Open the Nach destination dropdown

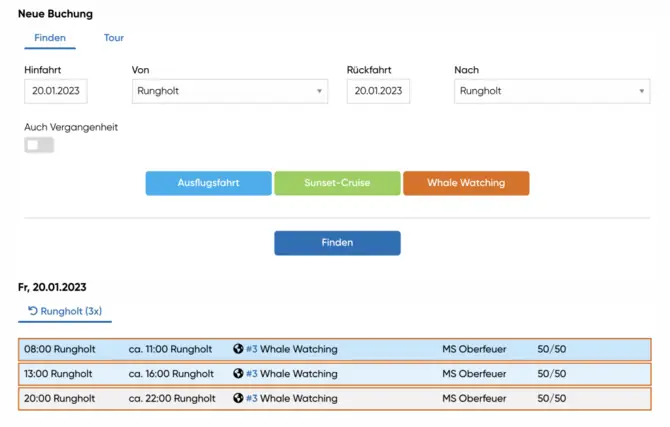551,91
